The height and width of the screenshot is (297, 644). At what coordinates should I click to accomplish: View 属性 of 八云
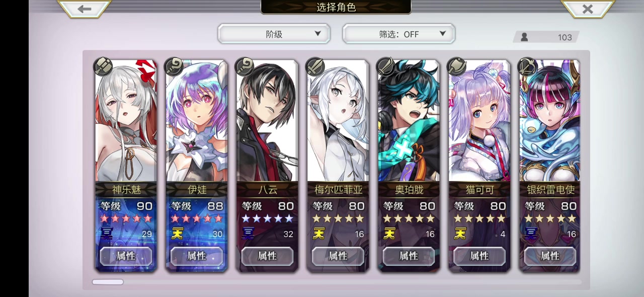pyautogui.click(x=267, y=256)
